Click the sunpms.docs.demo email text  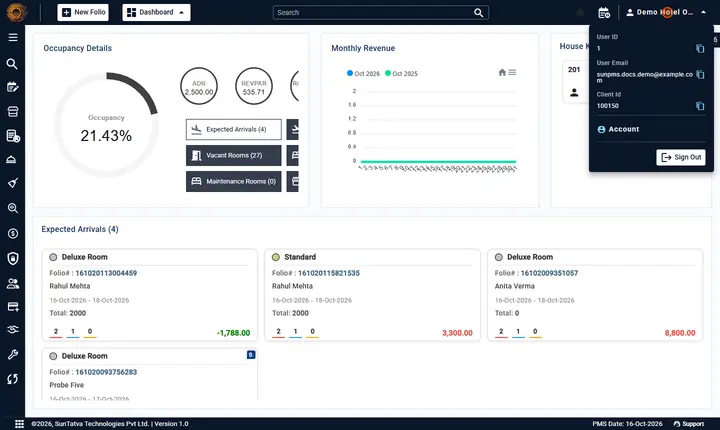click(645, 77)
